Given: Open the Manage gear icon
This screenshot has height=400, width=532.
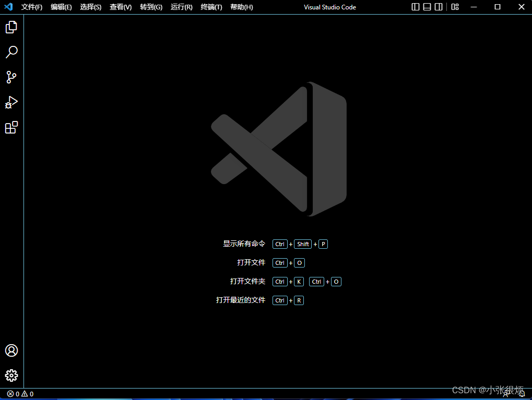Looking at the screenshot, I should coord(11,375).
